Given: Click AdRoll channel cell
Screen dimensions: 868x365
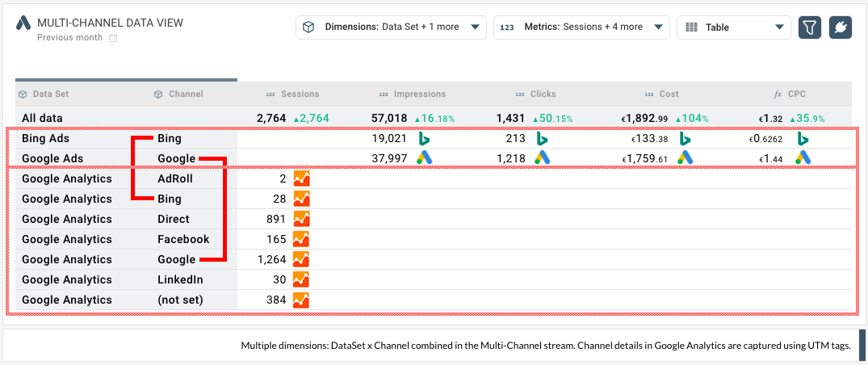Looking at the screenshot, I should 175,179.
